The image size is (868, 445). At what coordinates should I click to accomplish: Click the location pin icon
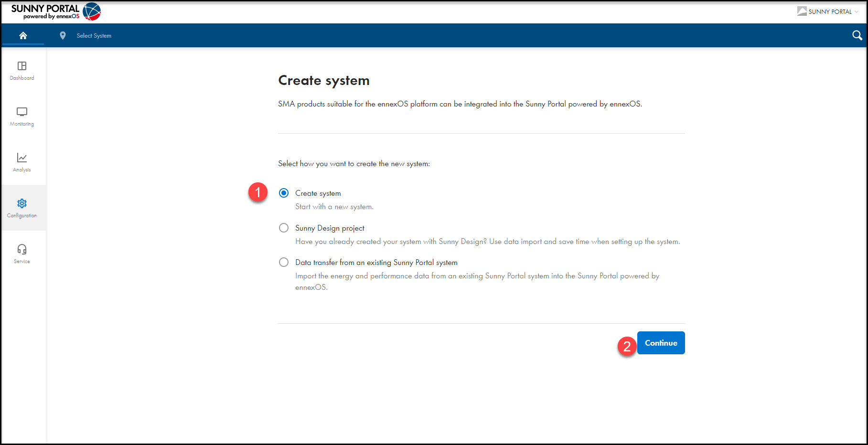(x=63, y=36)
